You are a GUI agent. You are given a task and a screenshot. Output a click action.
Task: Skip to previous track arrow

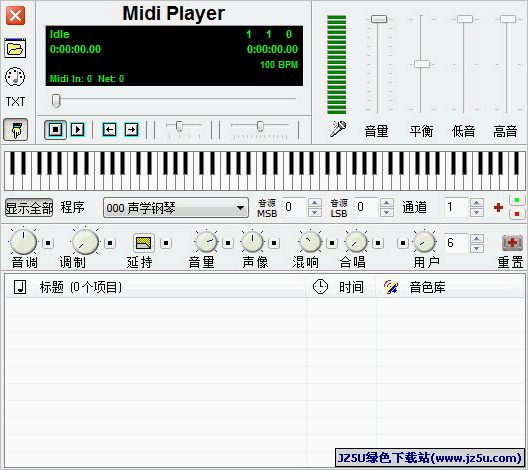click(109, 129)
